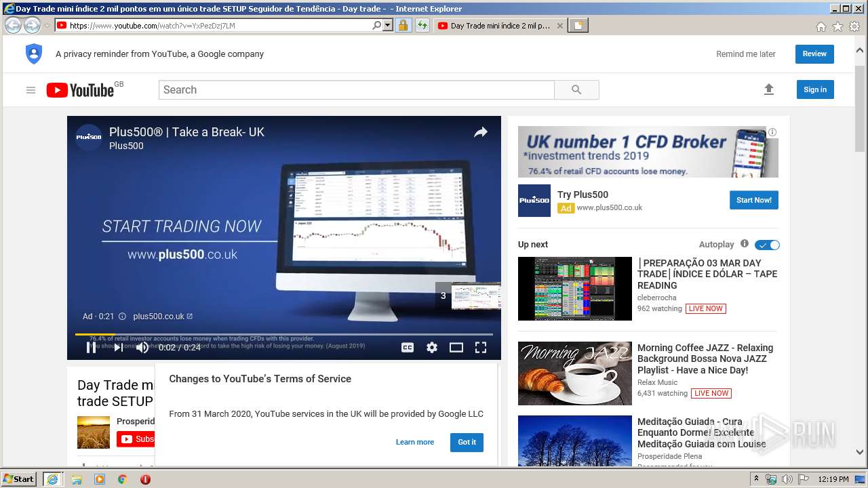Image resolution: width=868 pixels, height=488 pixels.
Task: Open the PREPARAÇÃO 03 MAR DAY TRADE thumbnail
Action: pyautogui.click(x=575, y=289)
